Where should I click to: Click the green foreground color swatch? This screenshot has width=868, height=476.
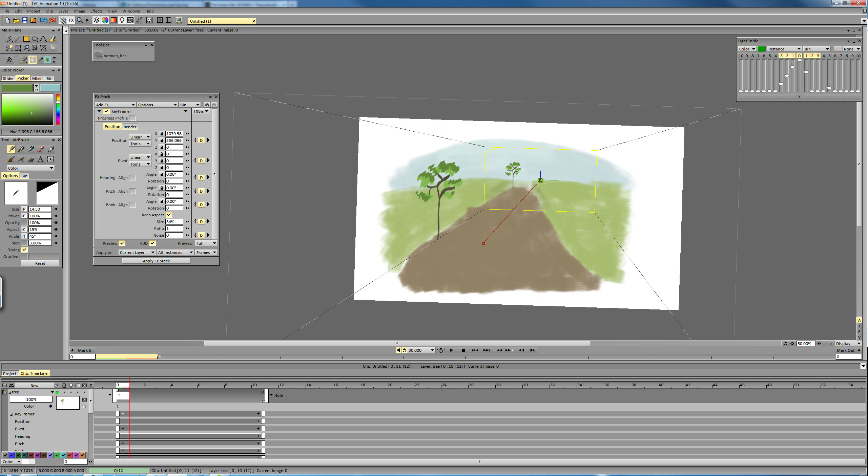click(x=17, y=88)
